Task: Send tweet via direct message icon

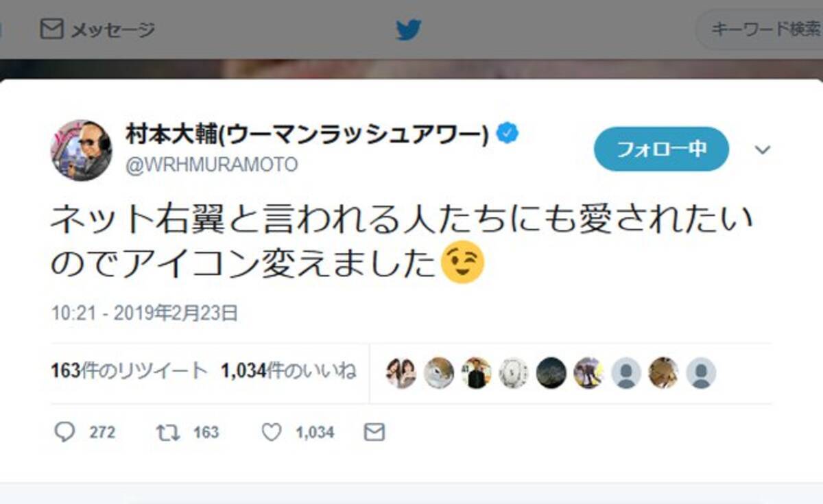Action: 374,432
